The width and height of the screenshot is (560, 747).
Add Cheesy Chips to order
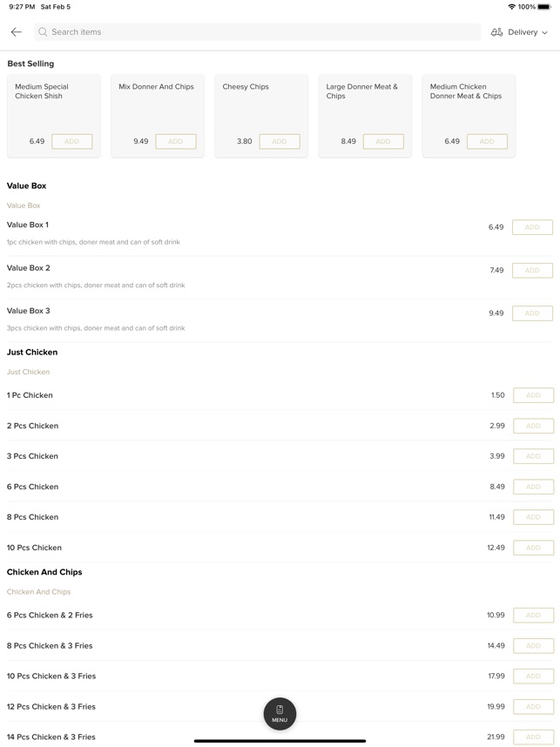point(279,141)
